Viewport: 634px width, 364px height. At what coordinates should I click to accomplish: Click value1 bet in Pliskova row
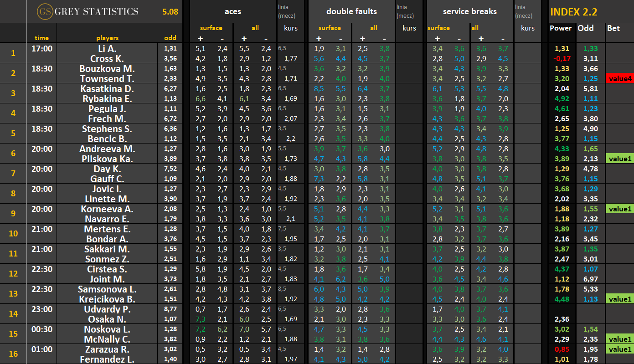click(x=620, y=159)
